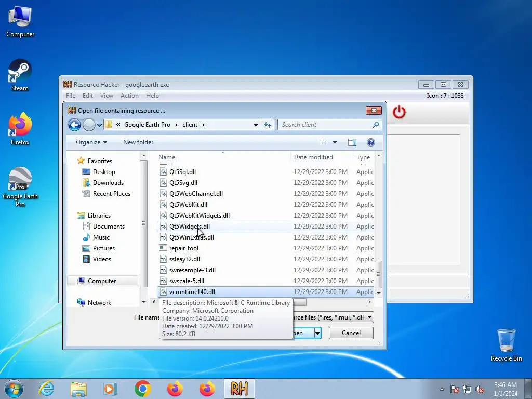Open the Google Earth Pro desktop shortcut
The width and height of the screenshot is (532, 399).
(20, 187)
